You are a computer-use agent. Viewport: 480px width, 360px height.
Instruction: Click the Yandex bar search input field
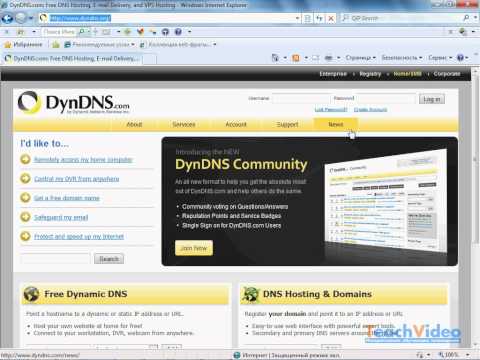pos(59,32)
